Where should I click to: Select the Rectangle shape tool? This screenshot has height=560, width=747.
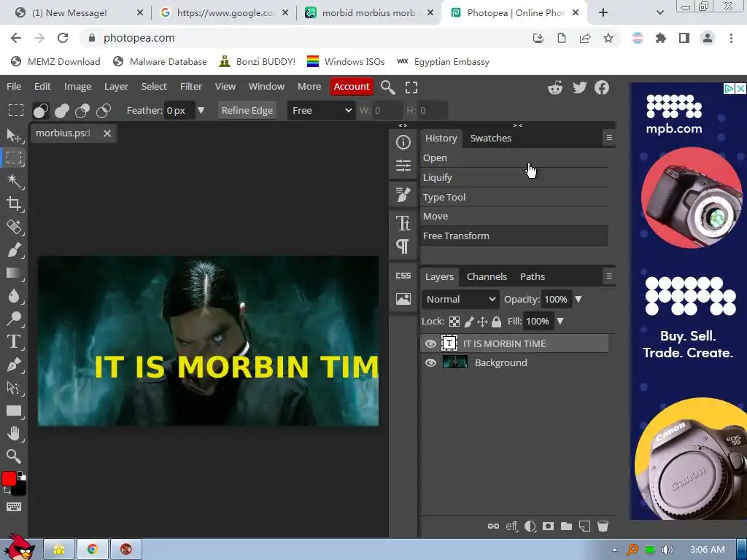click(14, 411)
